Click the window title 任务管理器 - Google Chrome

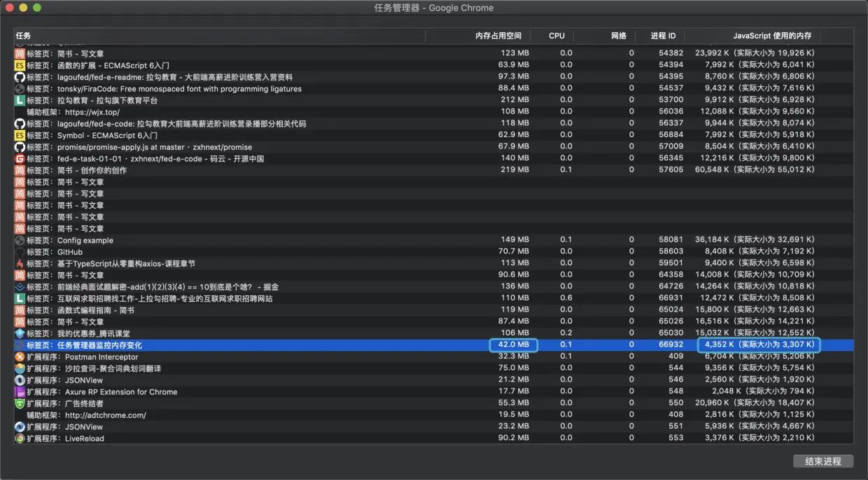pos(434,8)
